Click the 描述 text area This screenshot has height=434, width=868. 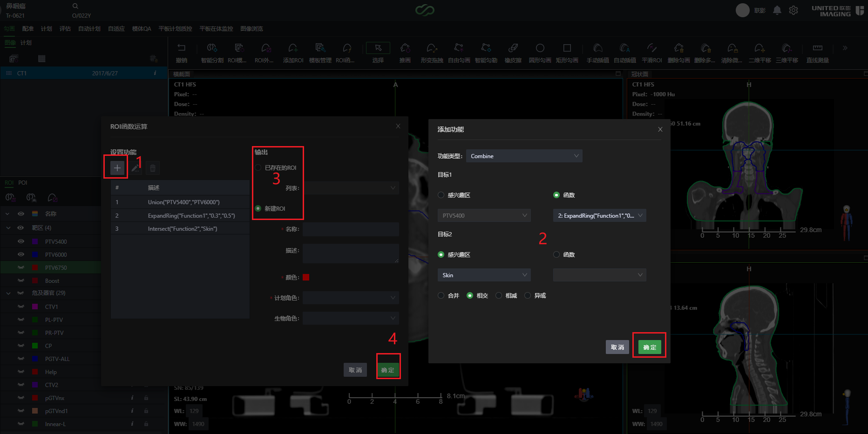(x=351, y=253)
